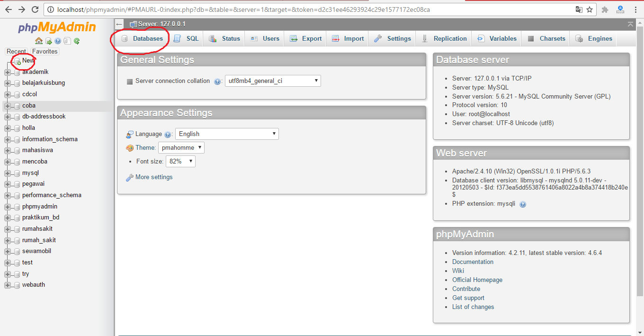Screen dimensions: 644x336
Task: Click the top-right collapse page header icon
Action: pyautogui.click(x=630, y=24)
